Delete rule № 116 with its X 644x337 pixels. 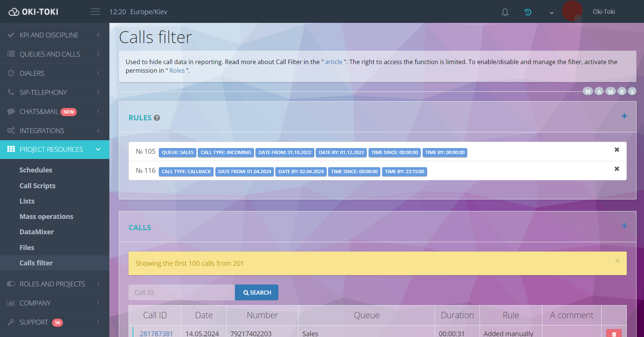(x=617, y=169)
